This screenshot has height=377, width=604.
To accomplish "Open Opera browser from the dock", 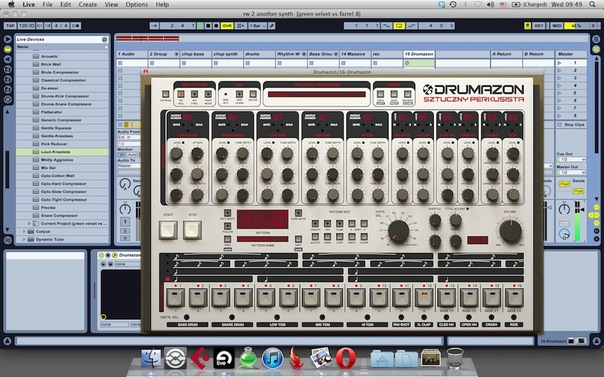I will click(x=346, y=358).
